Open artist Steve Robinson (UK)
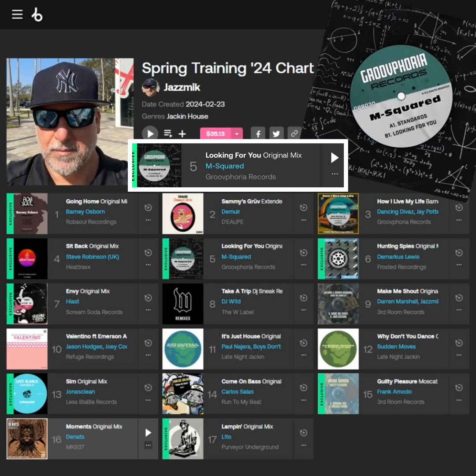The height and width of the screenshot is (476, 476). coord(92,257)
